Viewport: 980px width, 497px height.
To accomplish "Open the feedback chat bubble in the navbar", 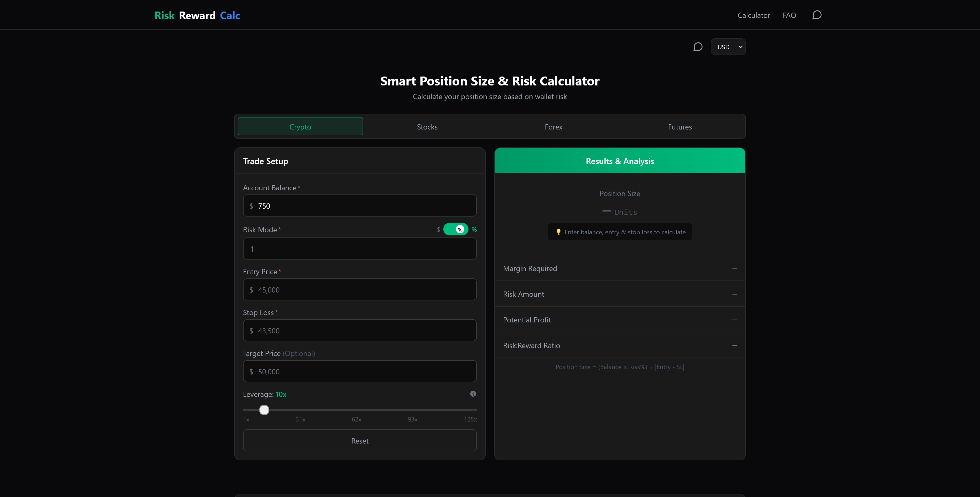I will pos(817,15).
